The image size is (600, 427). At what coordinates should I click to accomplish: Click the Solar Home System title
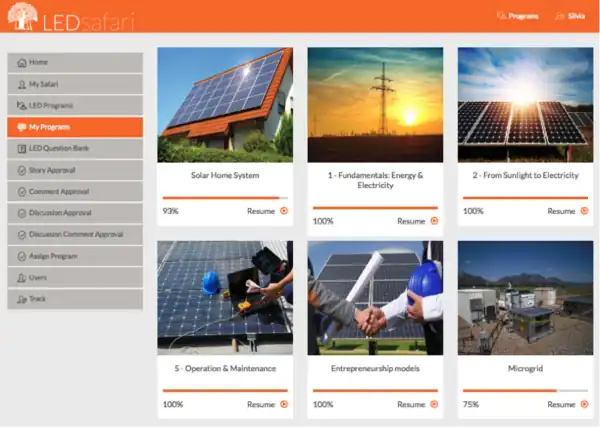[225, 175]
